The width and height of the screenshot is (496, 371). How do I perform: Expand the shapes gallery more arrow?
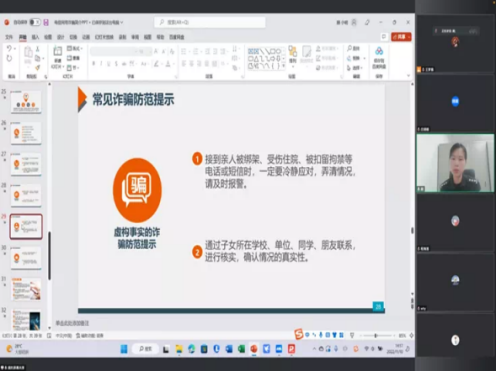(x=283, y=66)
